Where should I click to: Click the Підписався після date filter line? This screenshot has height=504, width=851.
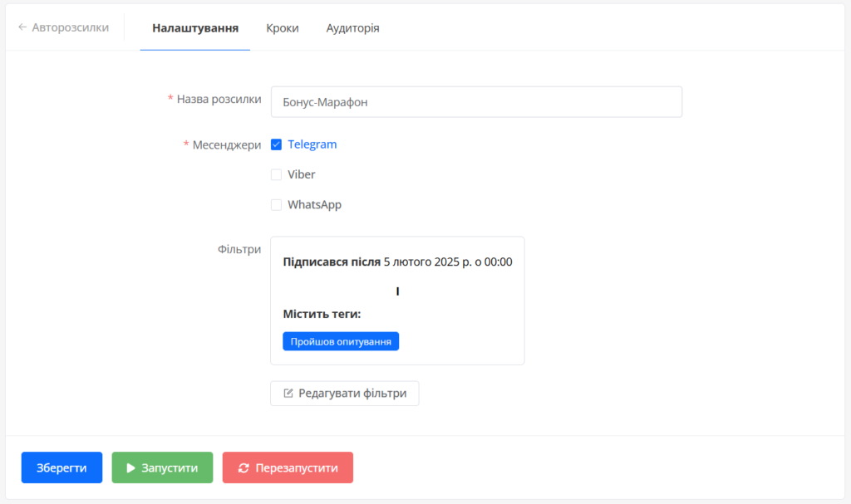point(397,262)
